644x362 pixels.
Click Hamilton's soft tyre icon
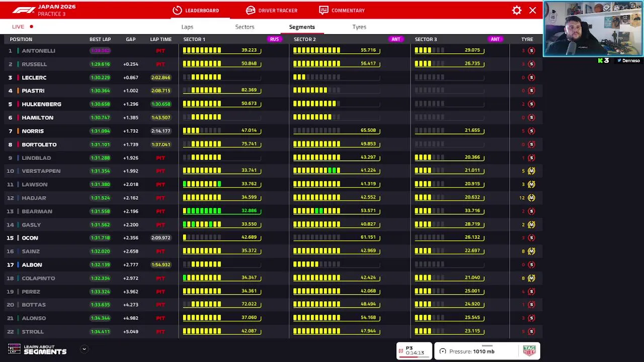click(531, 118)
